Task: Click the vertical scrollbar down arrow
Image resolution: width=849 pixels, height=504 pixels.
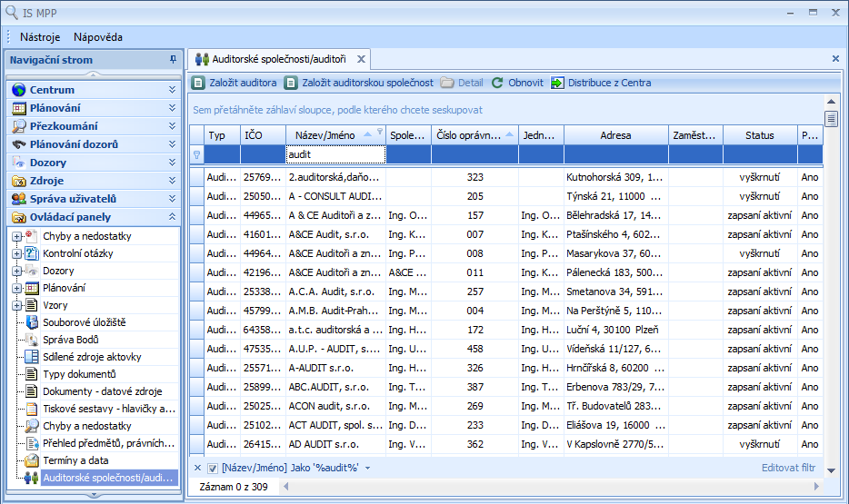Action: point(831,471)
